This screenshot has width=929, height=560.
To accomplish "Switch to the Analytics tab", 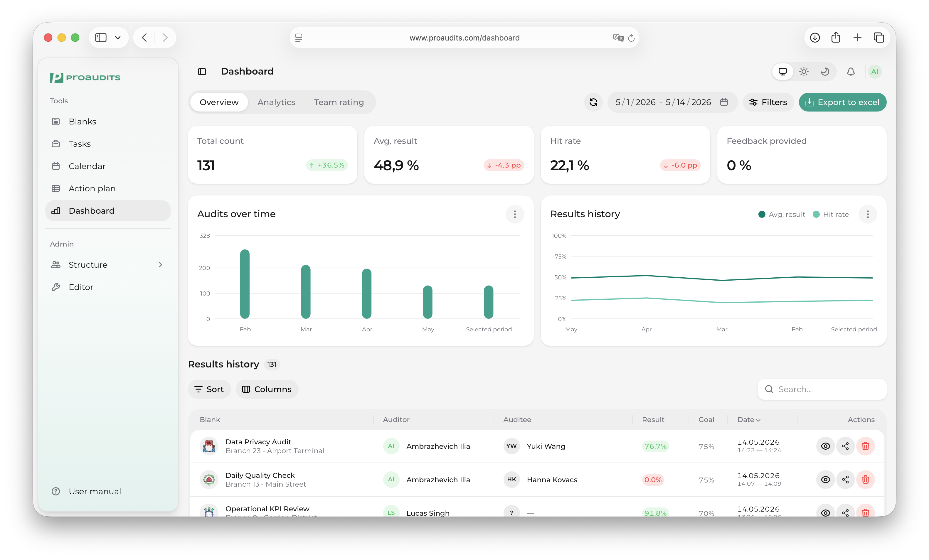I will tap(276, 102).
